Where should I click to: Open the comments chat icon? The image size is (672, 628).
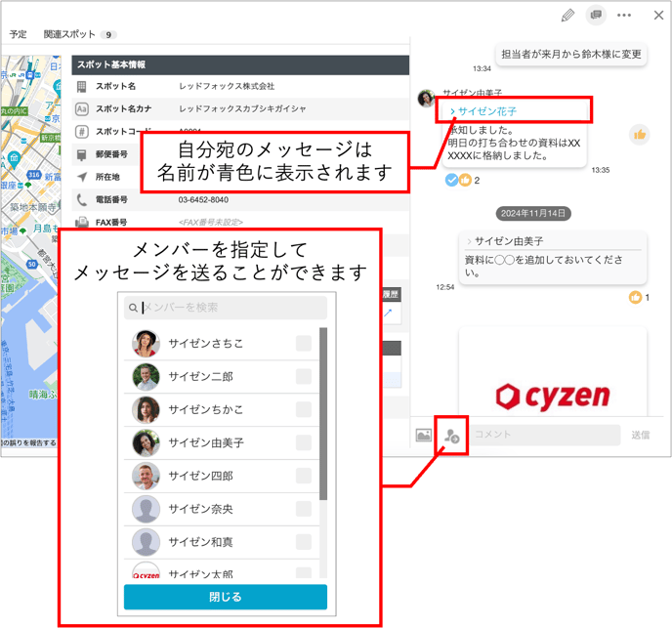[596, 15]
